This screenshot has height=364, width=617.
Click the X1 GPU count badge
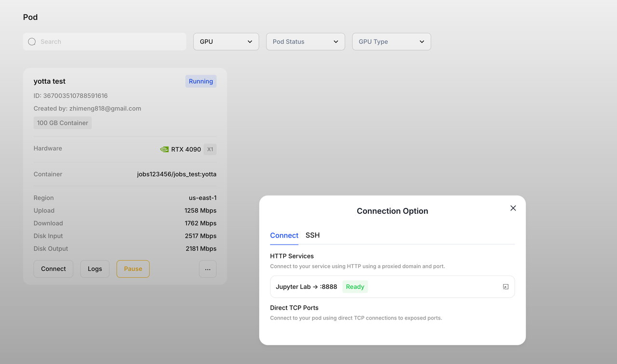pyautogui.click(x=210, y=149)
